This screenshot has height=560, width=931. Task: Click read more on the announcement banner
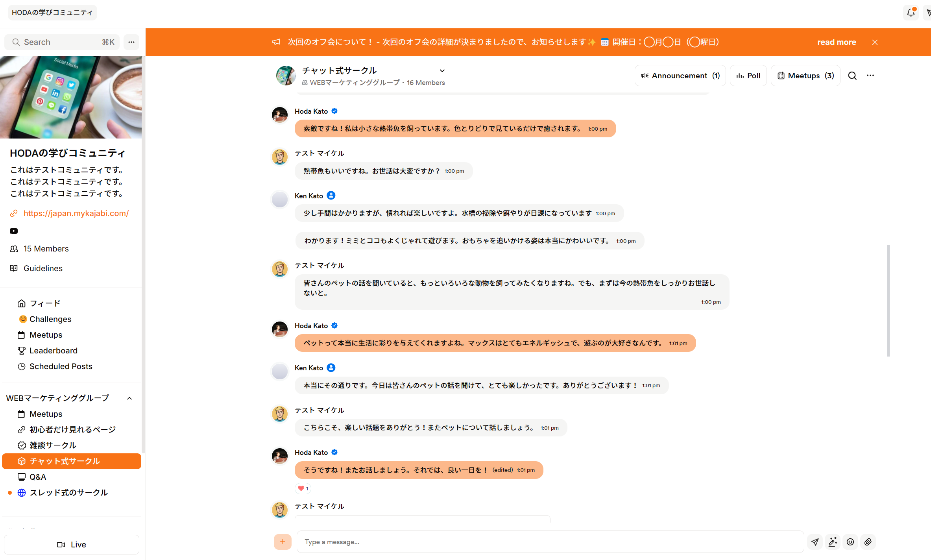tap(837, 42)
